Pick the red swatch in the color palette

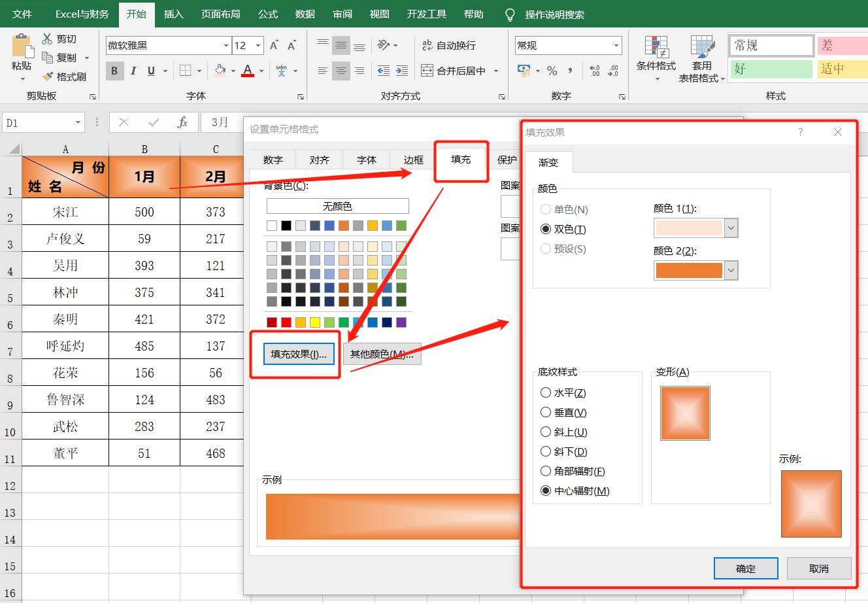click(x=286, y=322)
